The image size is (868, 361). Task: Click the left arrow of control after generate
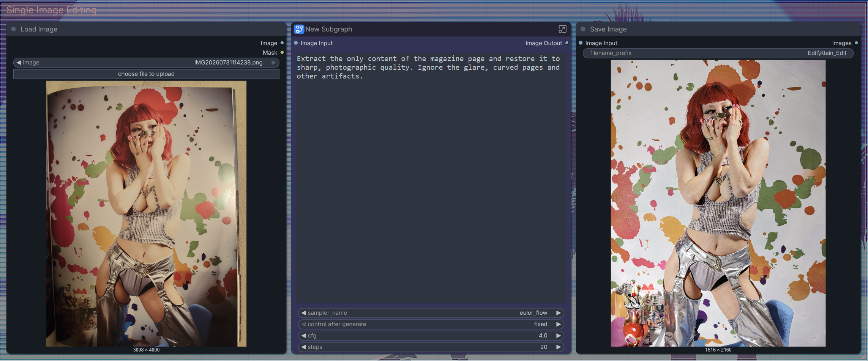point(303,324)
